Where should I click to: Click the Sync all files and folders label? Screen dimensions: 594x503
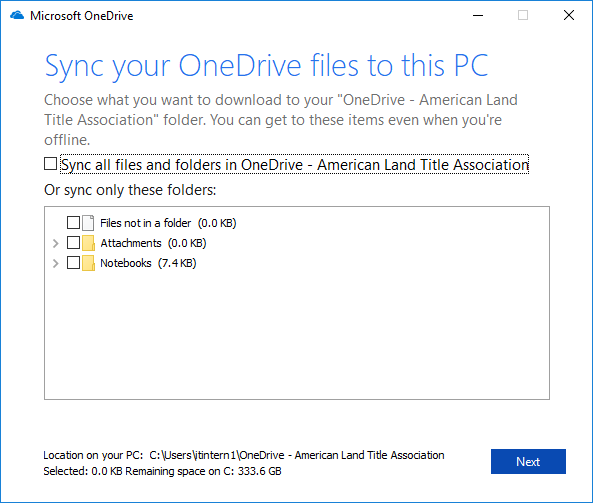tap(295, 165)
